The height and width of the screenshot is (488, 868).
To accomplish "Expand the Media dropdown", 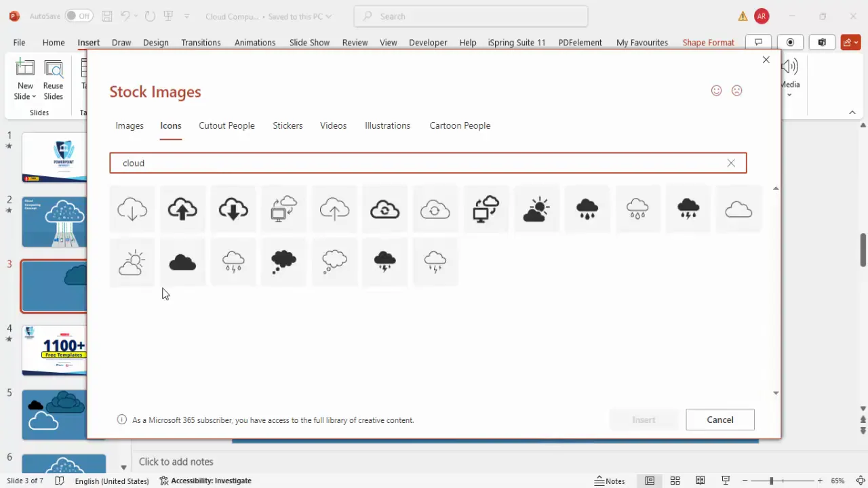I will point(789,94).
